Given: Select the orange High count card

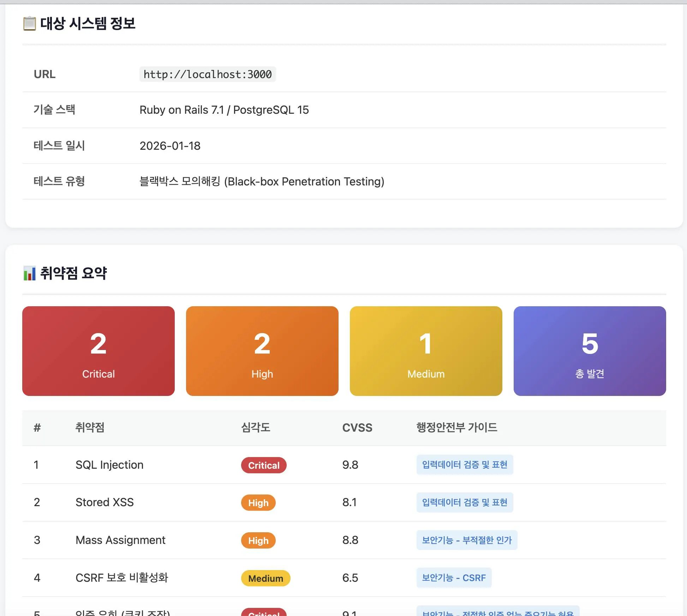Looking at the screenshot, I should point(262,351).
